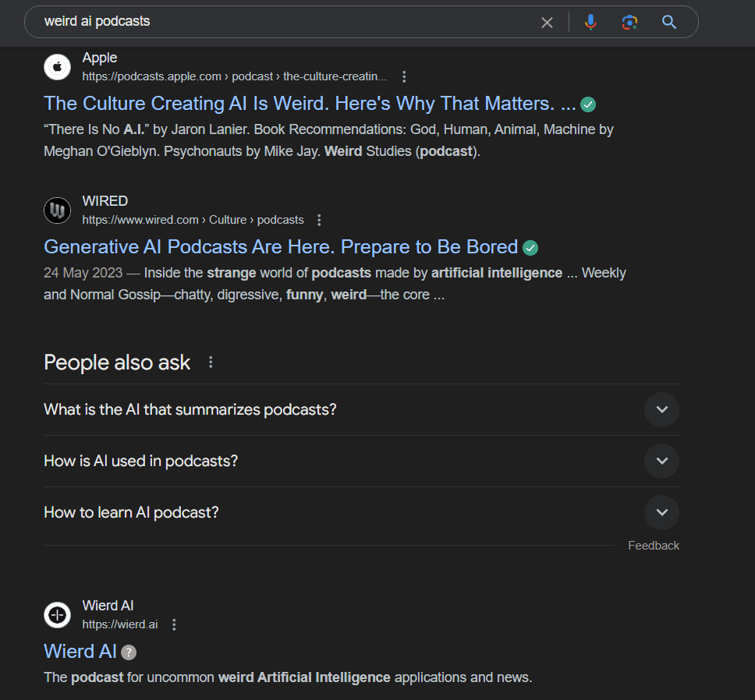Image resolution: width=755 pixels, height=700 pixels.
Task: Click the podcasts.apple.com URL breadcrumb
Action: pos(235,76)
